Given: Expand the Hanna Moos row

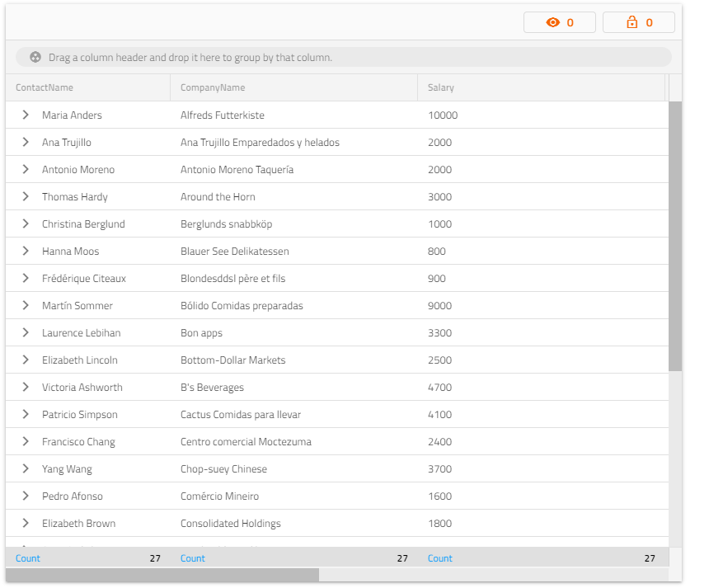Looking at the screenshot, I should tap(24, 251).
